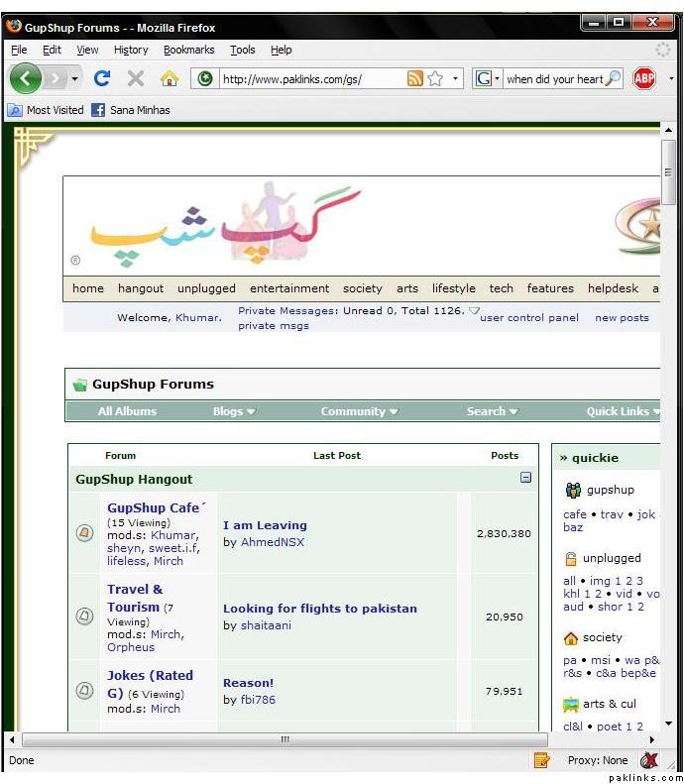The image size is (684, 784).
Task: Click the RSS feed icon in address bar
Action: click(414, 78)
